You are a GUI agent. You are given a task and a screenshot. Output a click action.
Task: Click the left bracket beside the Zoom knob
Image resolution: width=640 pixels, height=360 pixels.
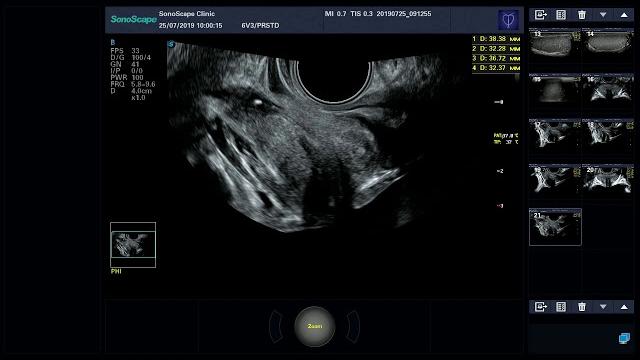(276, 327)
